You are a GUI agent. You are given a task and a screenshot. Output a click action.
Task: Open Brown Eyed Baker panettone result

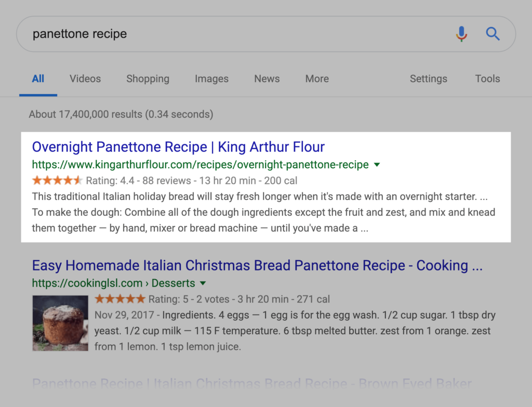(251, 385)
